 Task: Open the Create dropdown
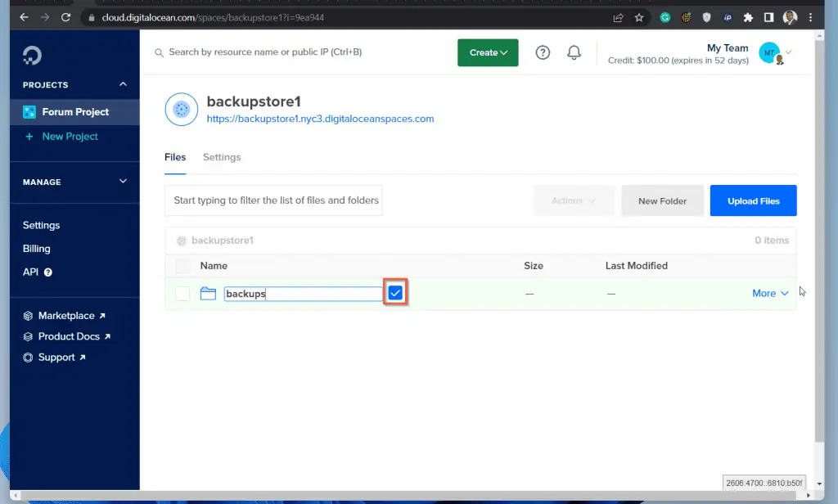488,52
